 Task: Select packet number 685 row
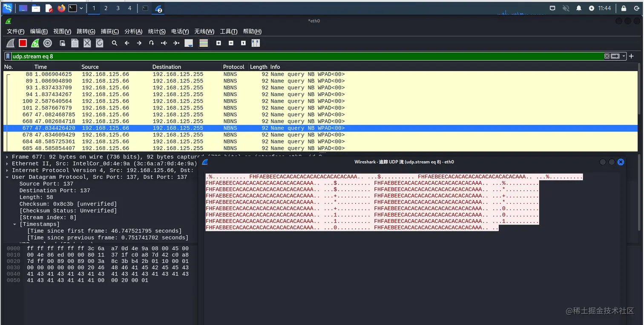coord(321,148)
